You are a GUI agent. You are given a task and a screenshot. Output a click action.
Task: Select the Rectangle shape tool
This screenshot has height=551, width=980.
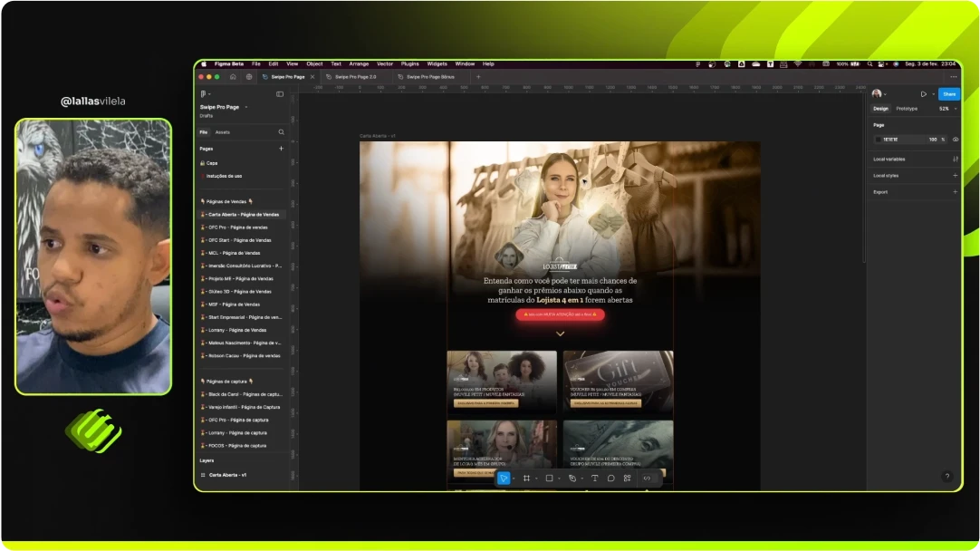click(549, 478)
